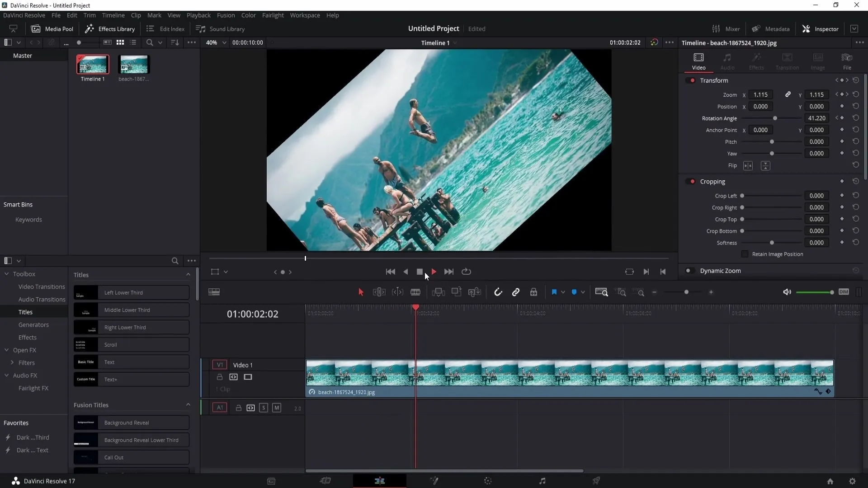Select the beach-1867 media pool thumbnail
This screenshot has height=488, width=868.
[x=133, y=65]
